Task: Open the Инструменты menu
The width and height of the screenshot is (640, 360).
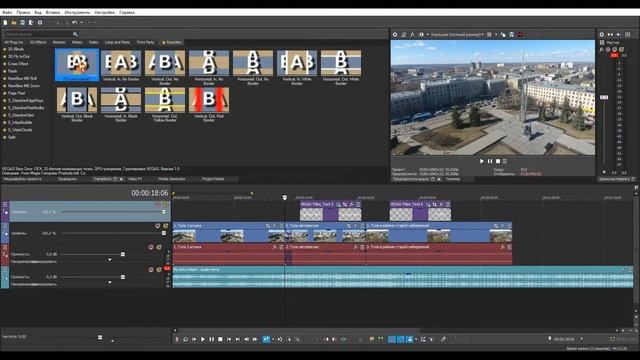Action: point(77,13)
